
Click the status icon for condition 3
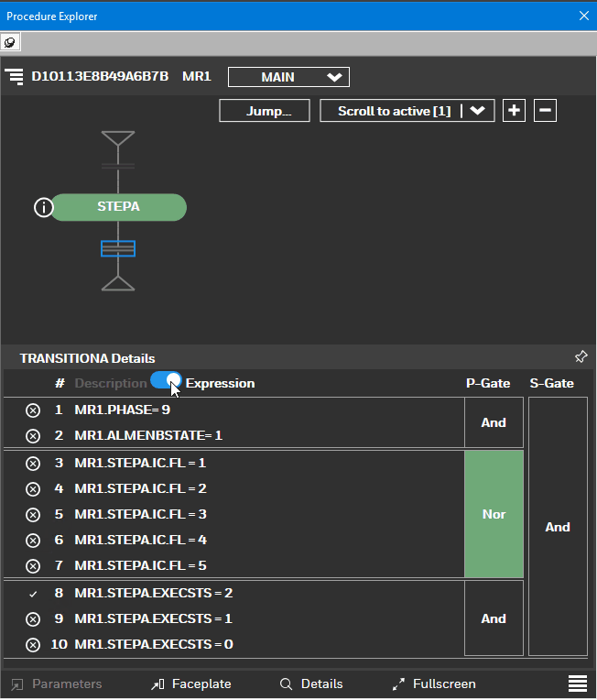coord(33,464)
